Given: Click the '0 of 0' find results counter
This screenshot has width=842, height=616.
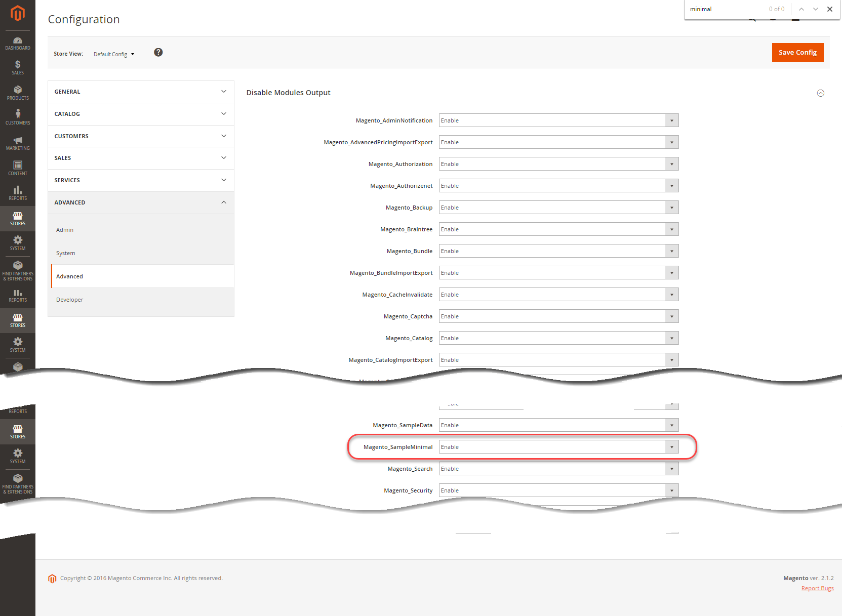Looking at the screenshot, I should (x=776, y=9).
